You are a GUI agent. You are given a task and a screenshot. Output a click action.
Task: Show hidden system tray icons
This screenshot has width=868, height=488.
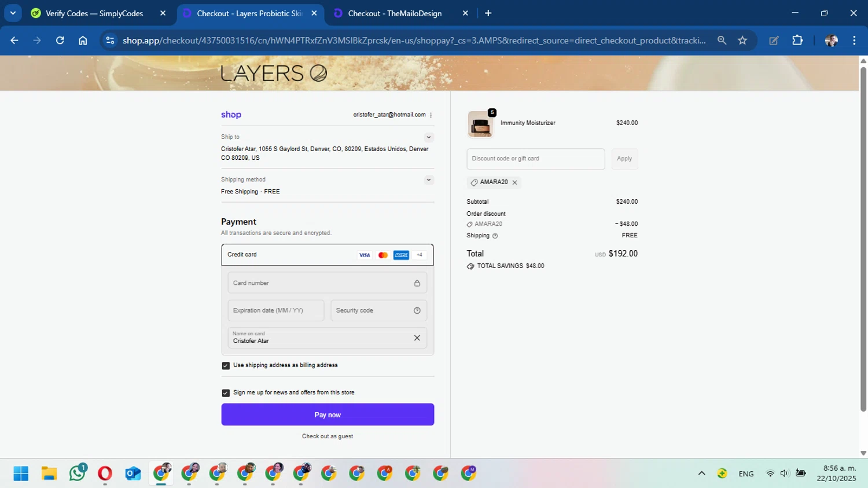point(701,474)
